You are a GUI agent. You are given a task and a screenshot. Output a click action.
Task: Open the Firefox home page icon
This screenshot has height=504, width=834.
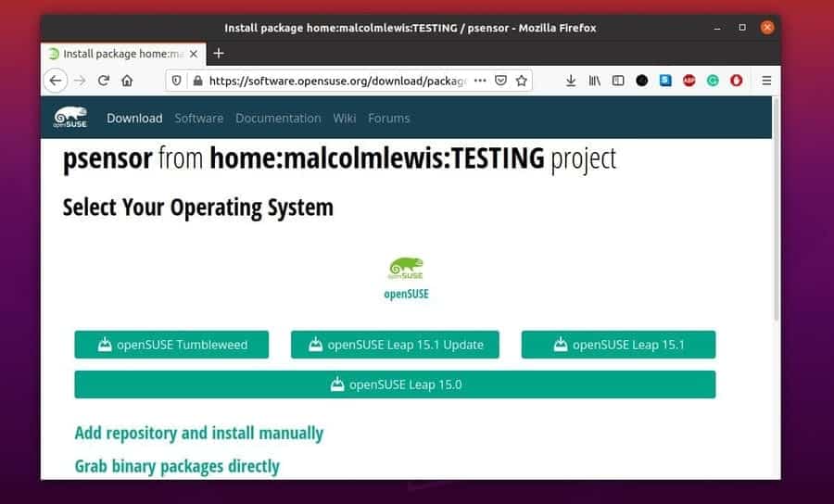pos(127,81)
